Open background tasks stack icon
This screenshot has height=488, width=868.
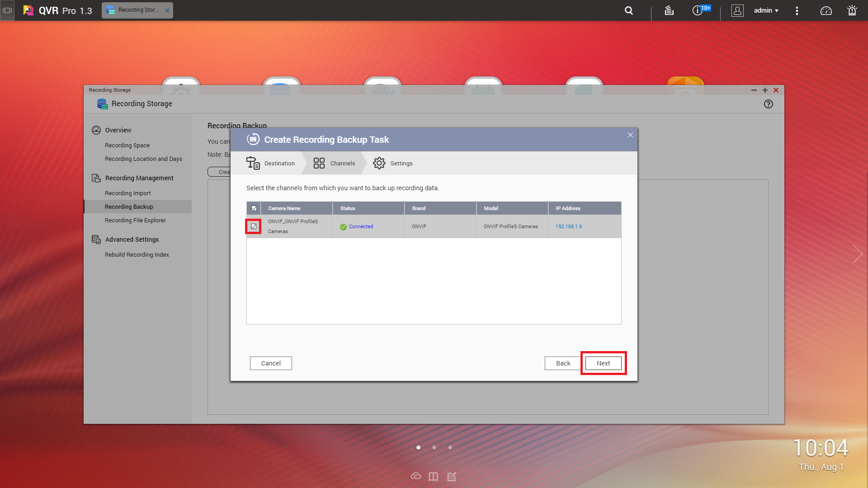coord(669,10)
